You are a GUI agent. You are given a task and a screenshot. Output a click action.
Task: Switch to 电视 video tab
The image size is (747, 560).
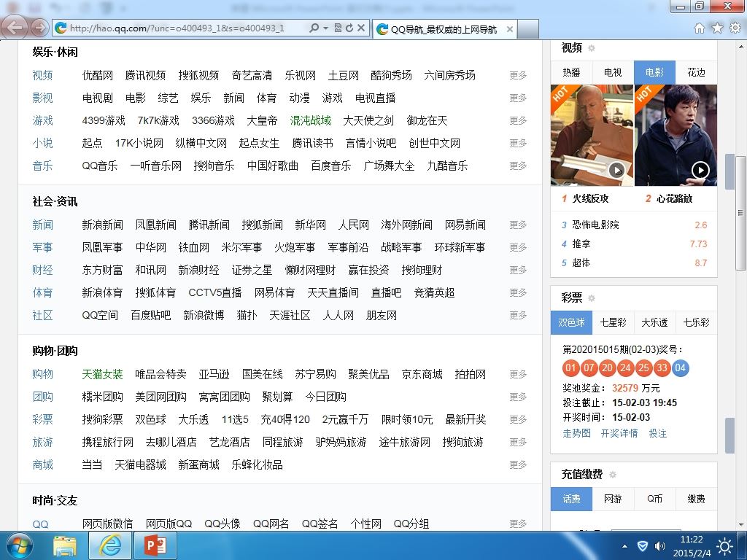click(x=613, y=72)
